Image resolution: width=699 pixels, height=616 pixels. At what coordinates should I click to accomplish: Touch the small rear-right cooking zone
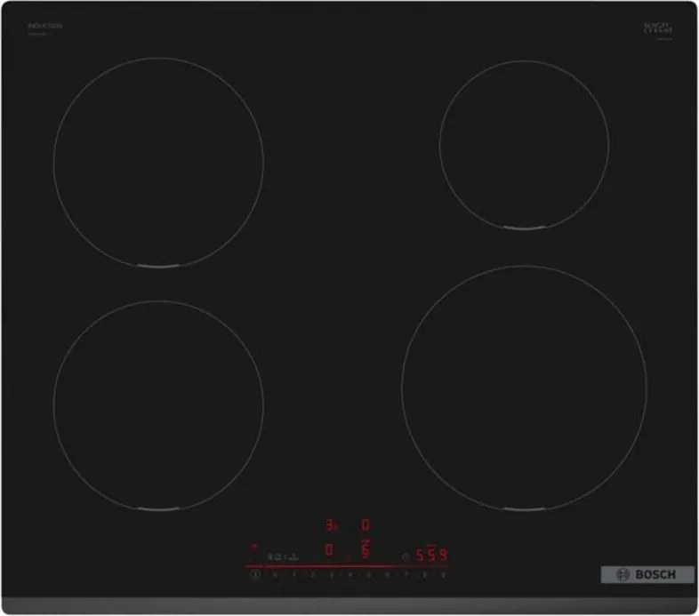[x=524, y=144]
